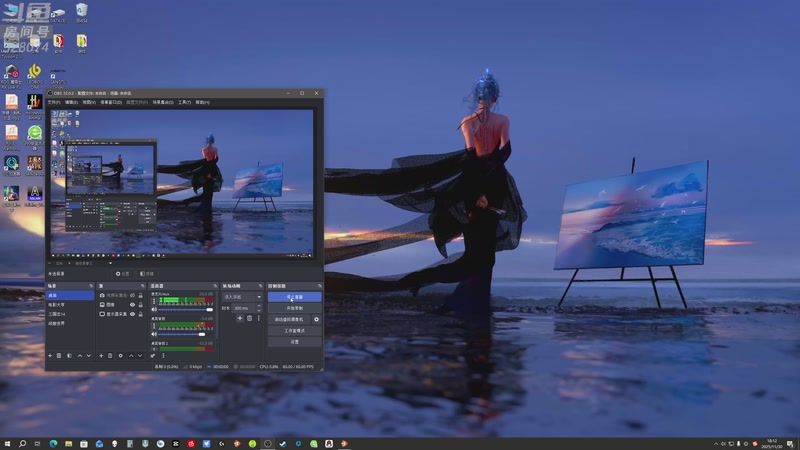Select the 三国志14 scene
This screenshot has width=800, height=450.
tap(70, 314)
